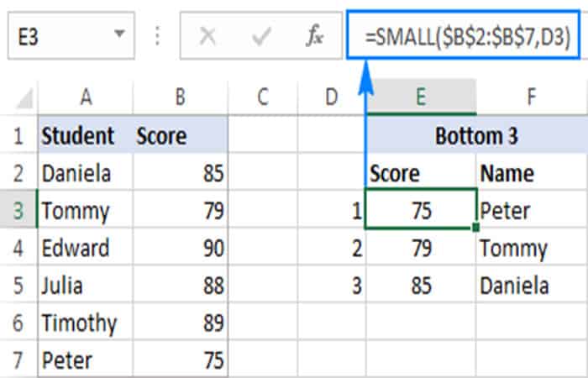The height and width of the screenshot is (378, 588).
Task: Click the Select All corner triangle
Action: 24,98
